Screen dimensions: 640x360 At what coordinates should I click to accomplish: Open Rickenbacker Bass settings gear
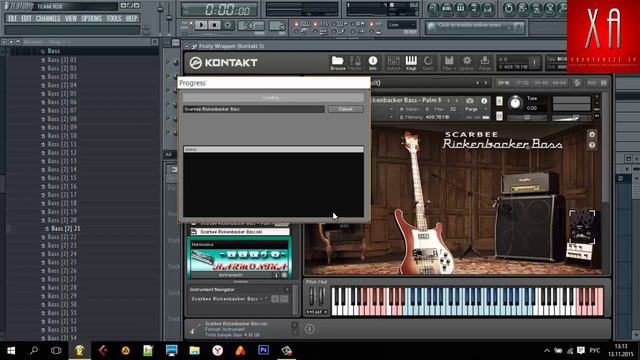[592, 134]
